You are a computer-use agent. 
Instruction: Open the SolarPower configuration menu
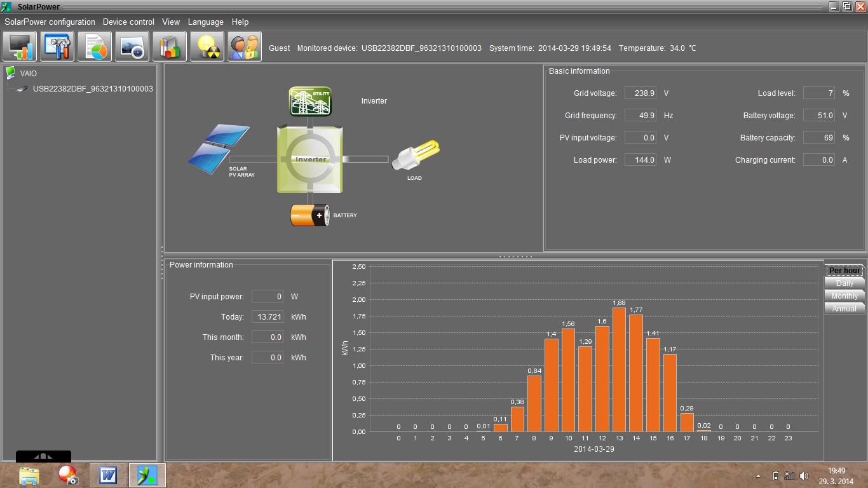tap(50, 22)
